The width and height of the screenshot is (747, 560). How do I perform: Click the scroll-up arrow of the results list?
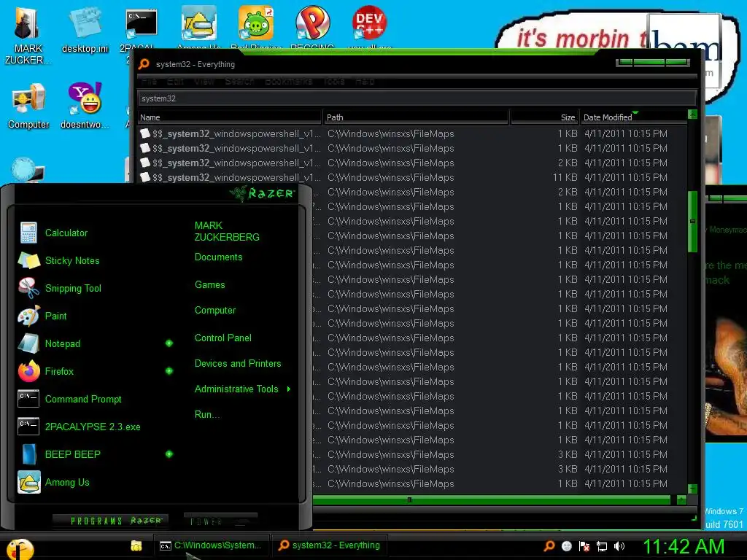(x=693, y=114)
